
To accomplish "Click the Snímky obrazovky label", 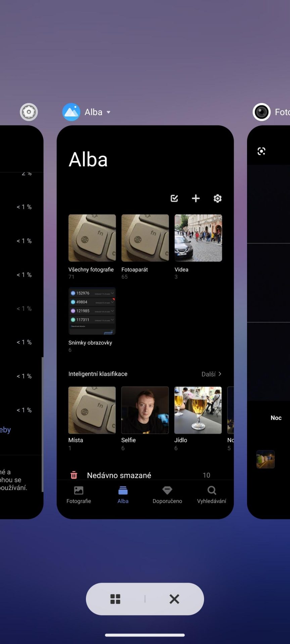I will 90,343.
